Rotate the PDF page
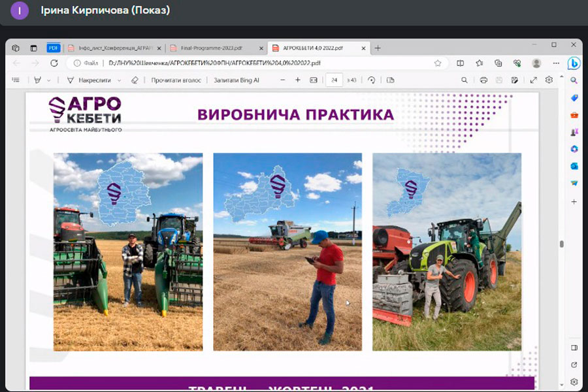588x392 pixels. pos(371,80)
